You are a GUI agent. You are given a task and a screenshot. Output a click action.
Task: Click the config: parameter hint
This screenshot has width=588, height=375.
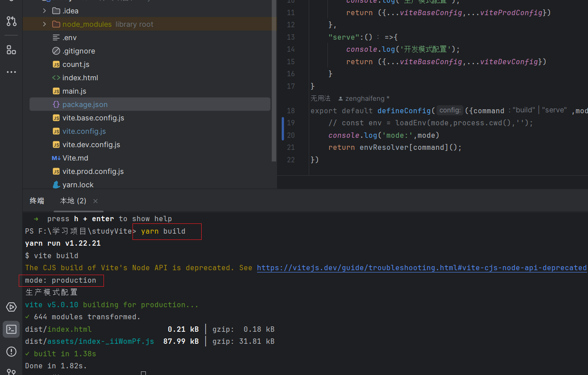450,110
